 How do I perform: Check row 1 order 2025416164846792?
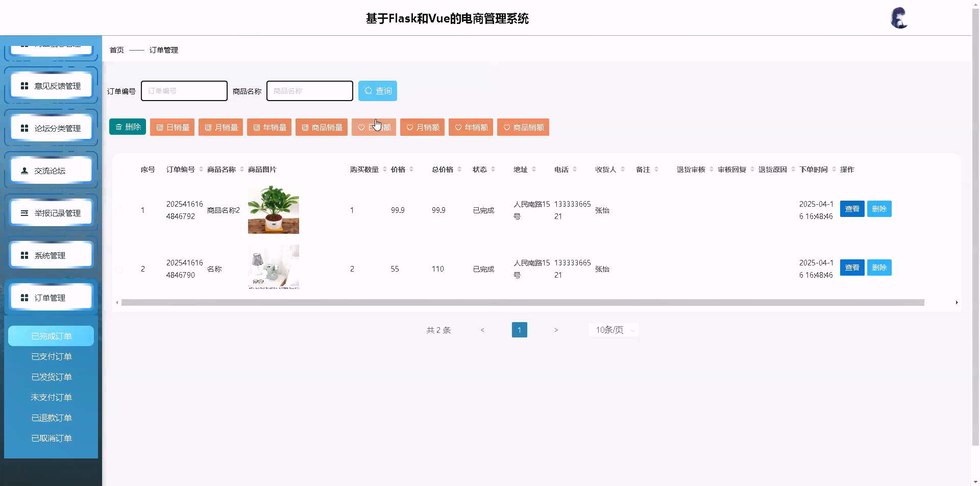119,210
